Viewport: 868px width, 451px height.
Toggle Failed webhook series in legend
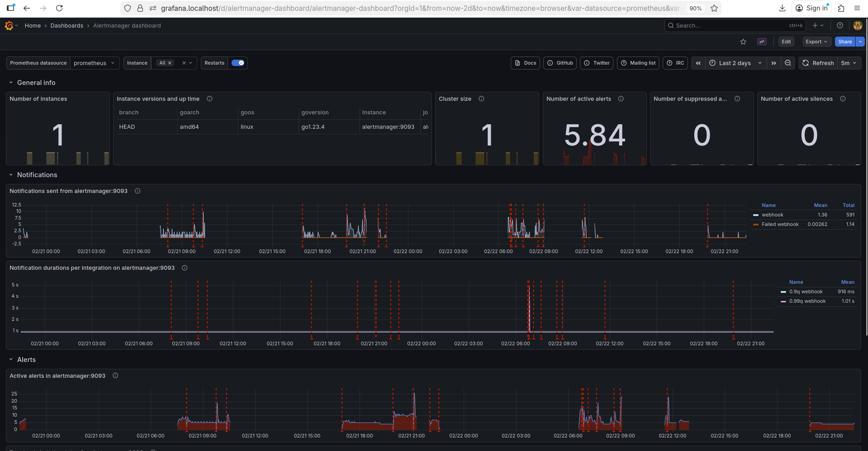[780, 225]
